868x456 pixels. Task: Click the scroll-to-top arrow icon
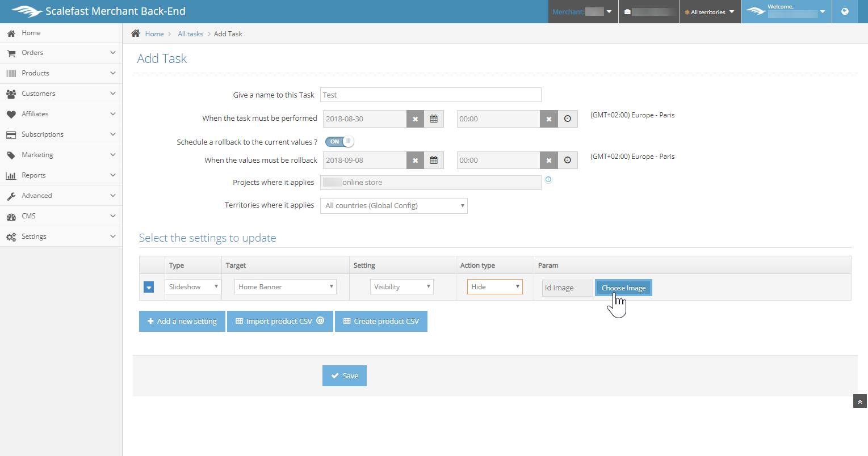pos(860,402)
